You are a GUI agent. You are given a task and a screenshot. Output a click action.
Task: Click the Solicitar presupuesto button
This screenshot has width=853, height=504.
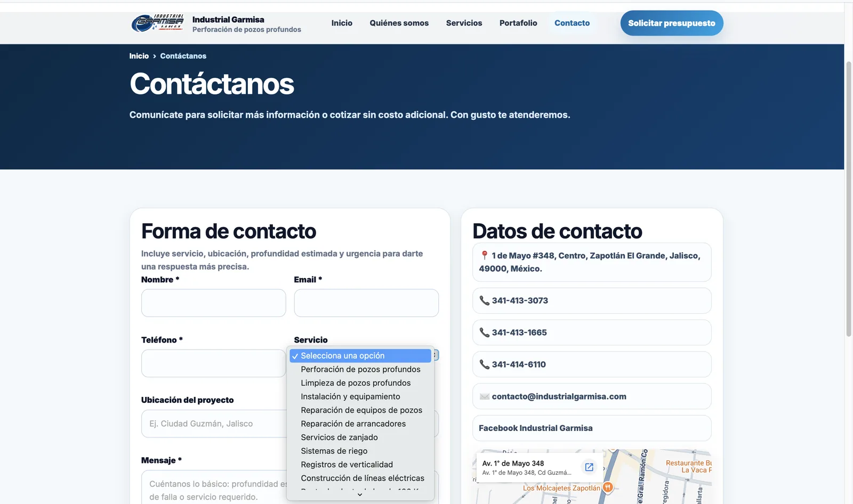[x=672, y=23]
